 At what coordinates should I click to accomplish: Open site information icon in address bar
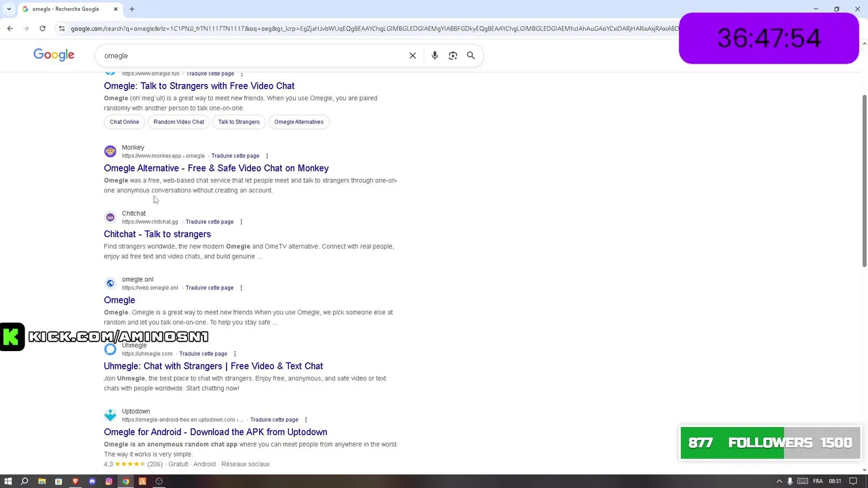62,28
